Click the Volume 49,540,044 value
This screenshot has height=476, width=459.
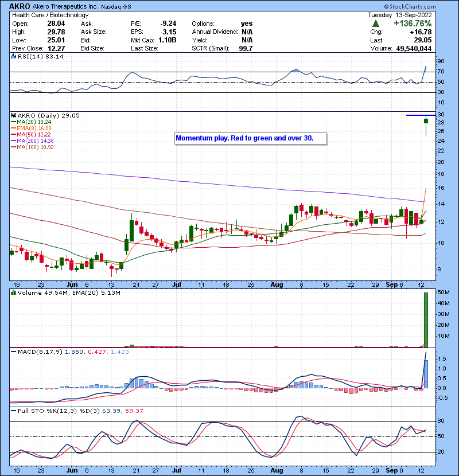(x=414, y=48)
